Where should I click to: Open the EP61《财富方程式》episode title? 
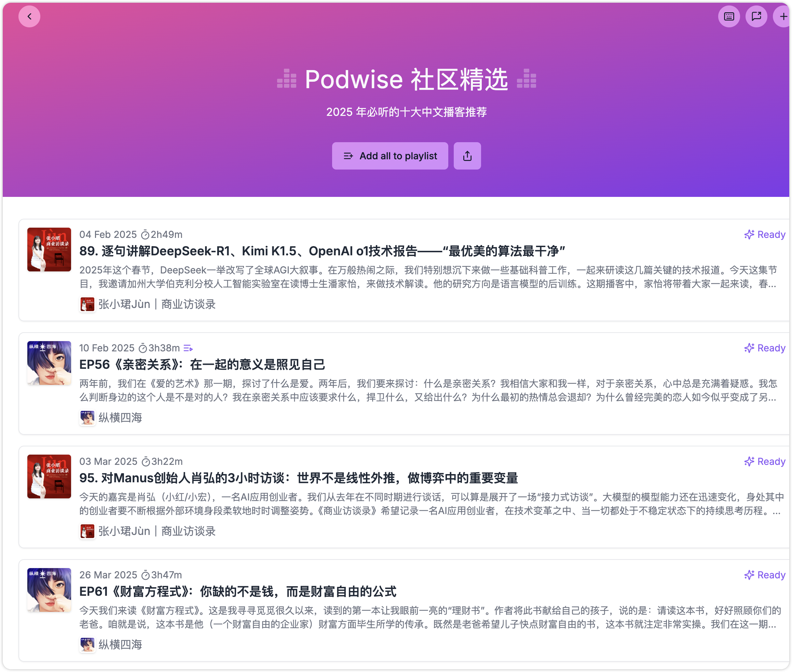coord(237,591)
